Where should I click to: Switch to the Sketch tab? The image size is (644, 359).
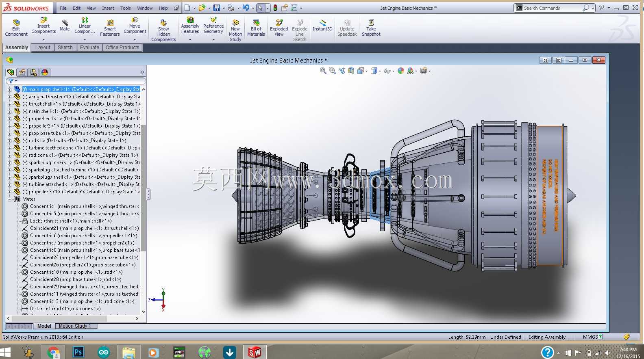click(x=65, y=48)
